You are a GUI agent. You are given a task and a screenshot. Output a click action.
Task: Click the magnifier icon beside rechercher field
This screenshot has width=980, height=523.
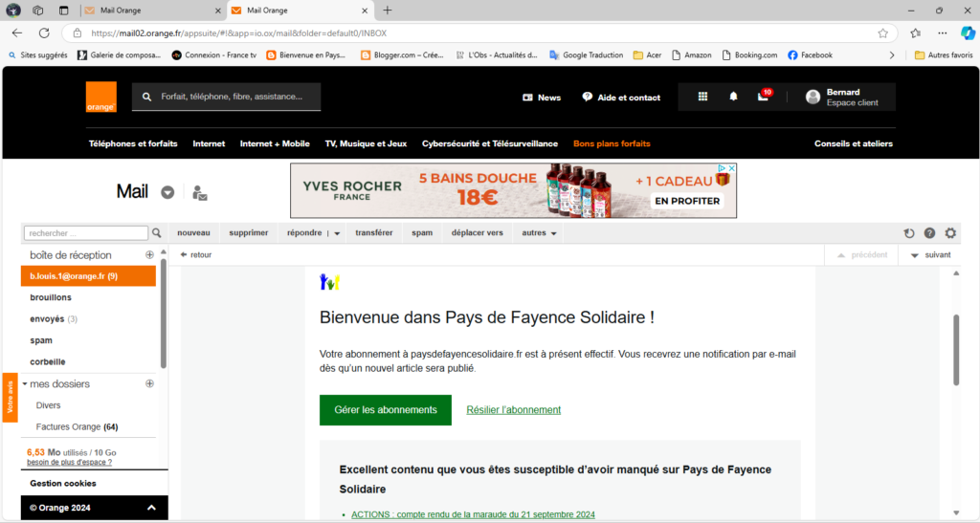click(x=157, y=232)
